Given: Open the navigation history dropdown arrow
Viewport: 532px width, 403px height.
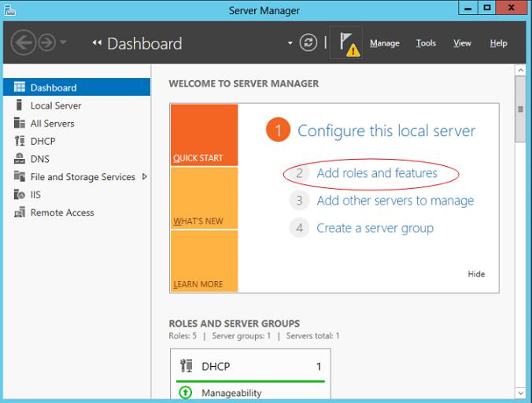Looking at the screenshot, I should [65, 43].
